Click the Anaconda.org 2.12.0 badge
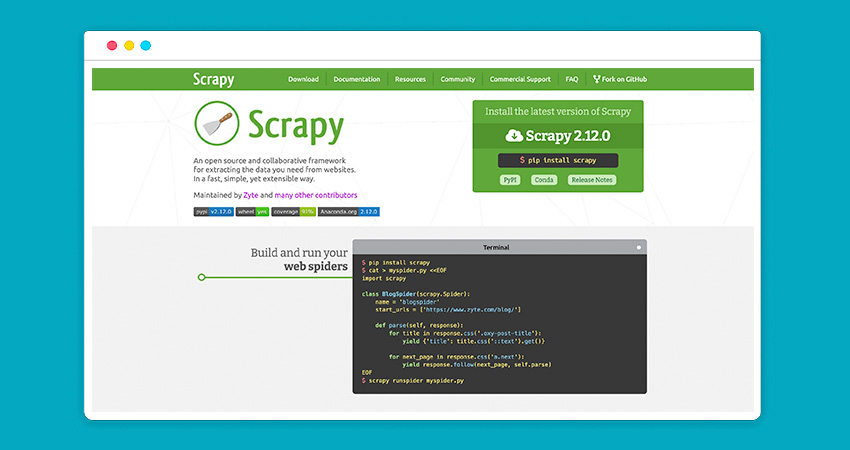 point(349,212)
